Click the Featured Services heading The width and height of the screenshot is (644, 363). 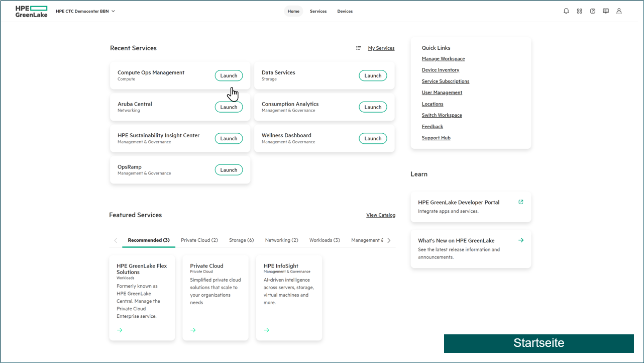[x=136, y=215]
